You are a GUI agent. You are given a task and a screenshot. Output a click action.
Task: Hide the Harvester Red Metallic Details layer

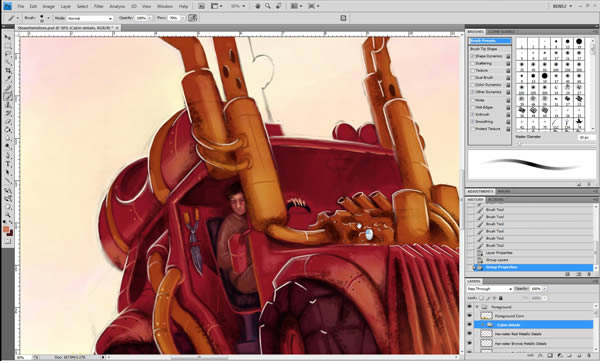pyautogui.click(x=470, y=334)
